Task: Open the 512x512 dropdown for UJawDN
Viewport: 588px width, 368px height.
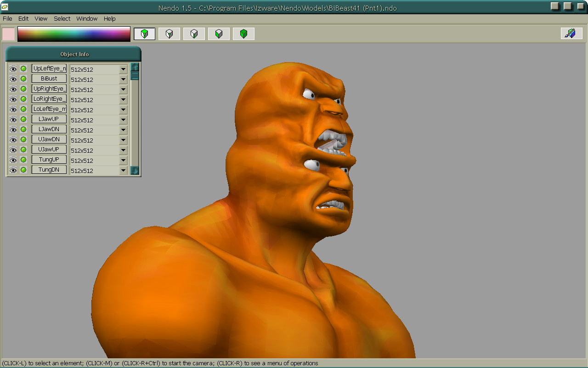Action: coord(123,140)
